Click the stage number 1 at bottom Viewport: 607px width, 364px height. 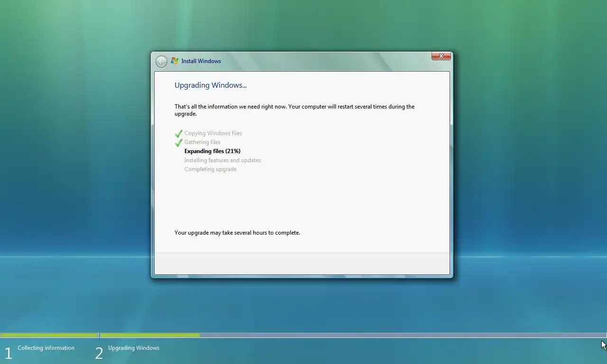pos(8,353)
